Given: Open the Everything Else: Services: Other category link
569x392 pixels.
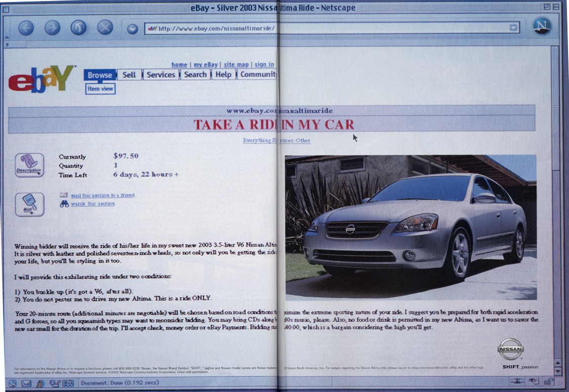Looking at the screenshot, I should click(277, 140).
